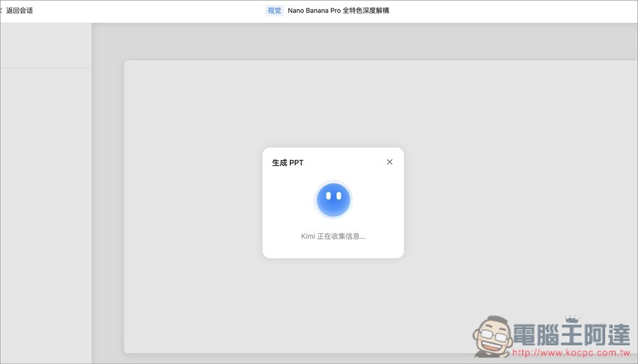Click the 生成 PPT dialog heading
The height and width of the screenshot is (364, 638).
(x=288, y=163)
